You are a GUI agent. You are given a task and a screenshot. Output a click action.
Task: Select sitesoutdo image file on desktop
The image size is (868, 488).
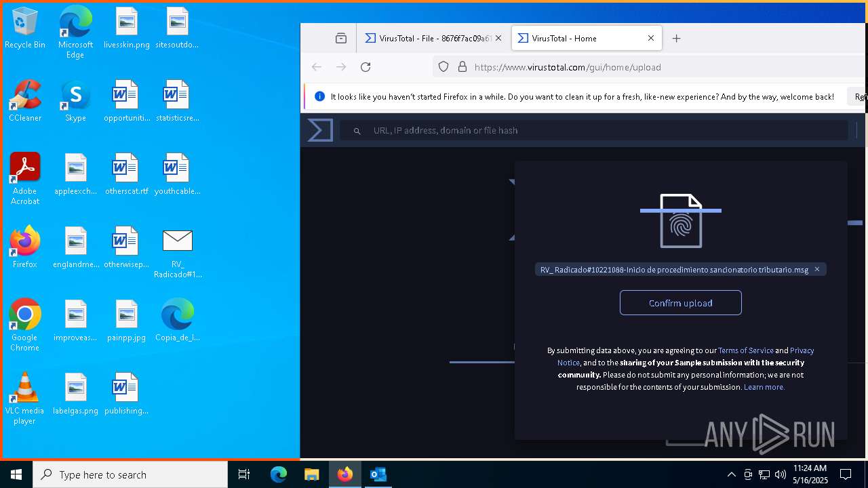(x=177, y=28)
